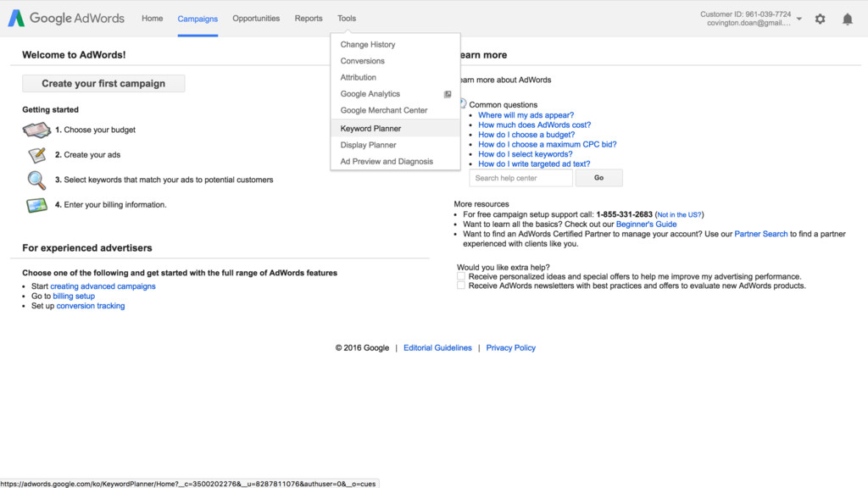Image resolution: width=868 pixels, height=488 pixels.
Task: Open the Beginner's Guide link
Action: click(x=646, y=224)
